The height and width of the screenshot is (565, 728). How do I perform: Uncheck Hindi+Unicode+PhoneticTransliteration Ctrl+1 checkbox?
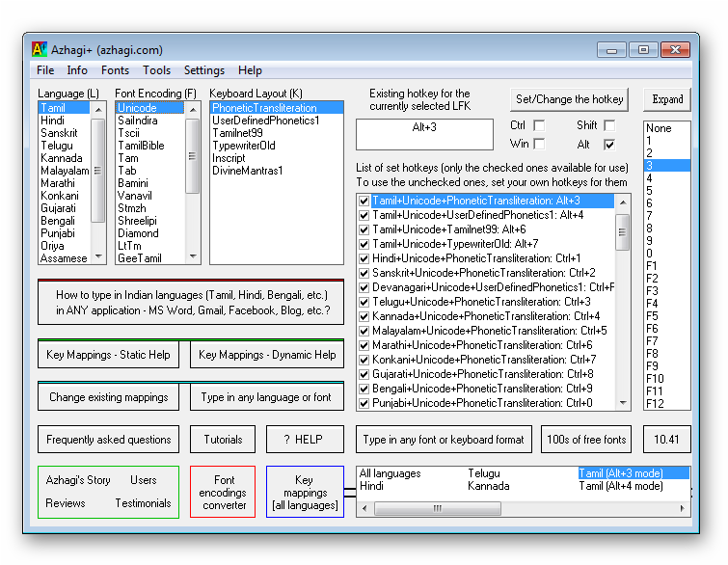tap(364, 258)
